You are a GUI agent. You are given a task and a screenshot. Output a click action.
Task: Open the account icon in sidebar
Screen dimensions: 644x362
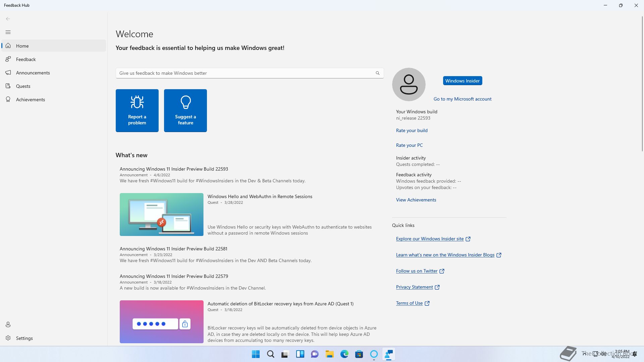(x=8, y=324)
